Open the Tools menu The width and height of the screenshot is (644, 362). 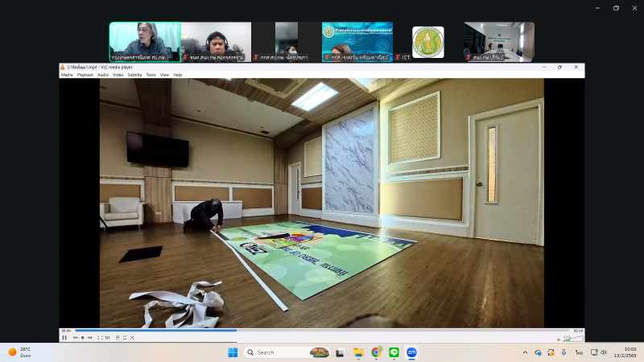point(151,75)
